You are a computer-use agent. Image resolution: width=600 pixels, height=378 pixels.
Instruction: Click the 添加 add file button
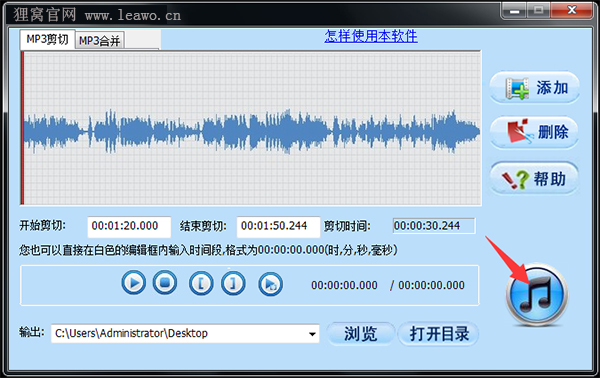535,88
